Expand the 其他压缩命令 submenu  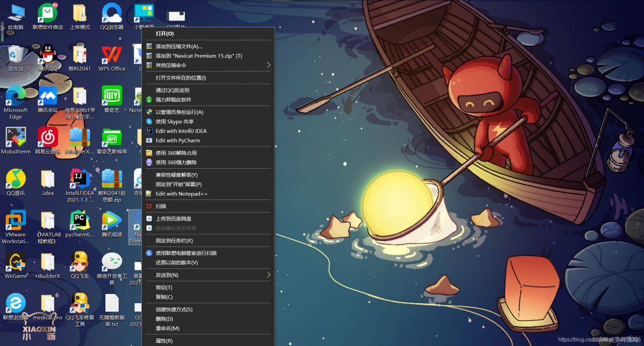click(208, 65)
